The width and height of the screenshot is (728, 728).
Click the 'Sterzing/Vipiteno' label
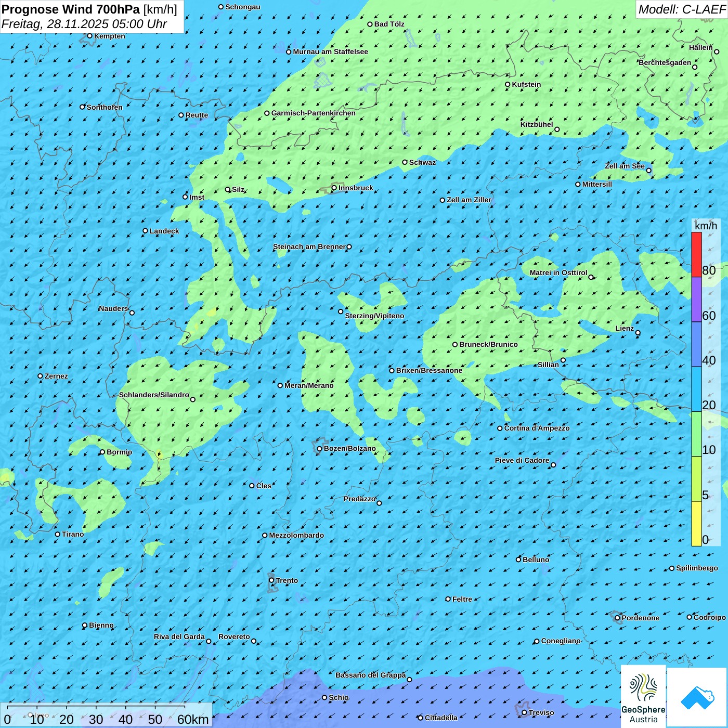(374, 316)
